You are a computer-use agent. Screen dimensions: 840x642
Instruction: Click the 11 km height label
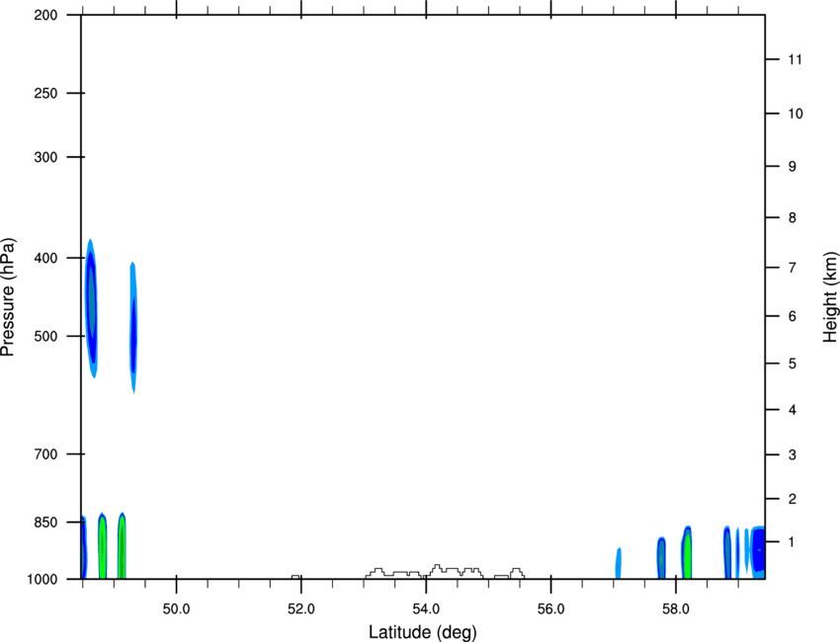tap(795, 59)
